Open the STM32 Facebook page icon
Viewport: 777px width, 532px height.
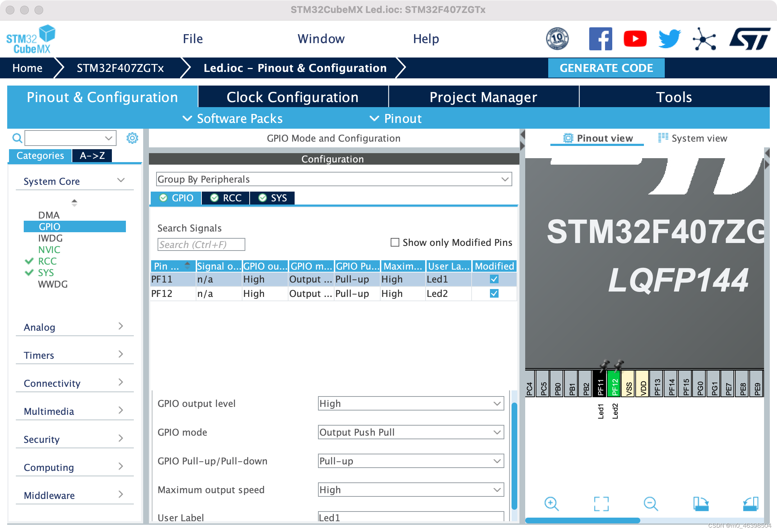[x=600, y=38]
